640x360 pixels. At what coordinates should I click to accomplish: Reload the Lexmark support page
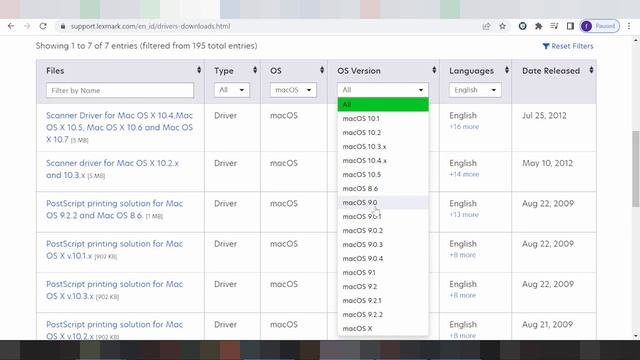tap(43, 26)
